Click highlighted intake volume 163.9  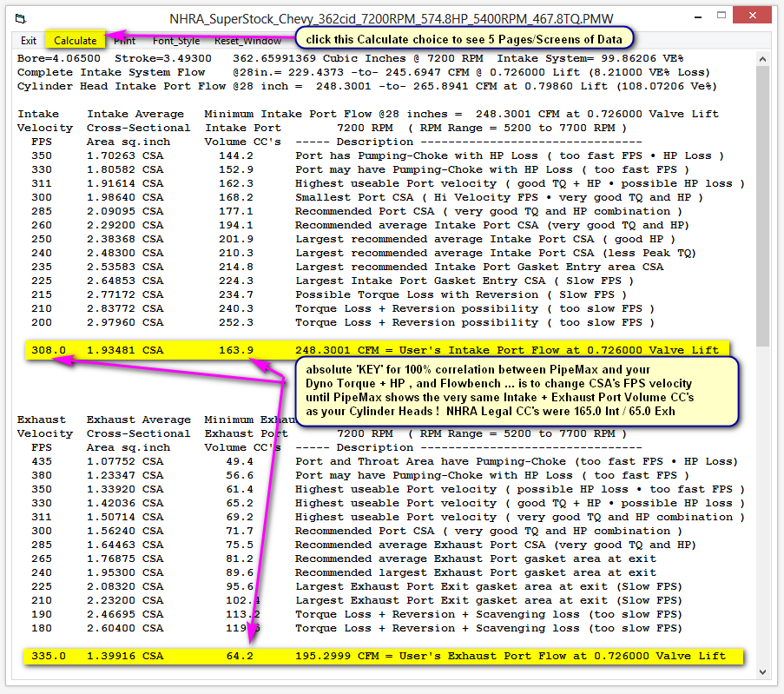[x=236, y=350]
